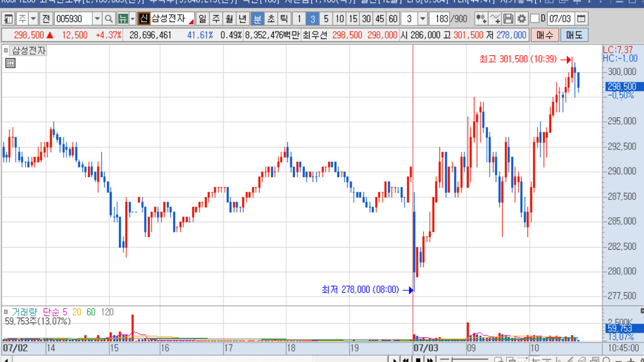Select the 45-minute interval
This screenshot has width=644, height=362.
(x=380, y=19)
